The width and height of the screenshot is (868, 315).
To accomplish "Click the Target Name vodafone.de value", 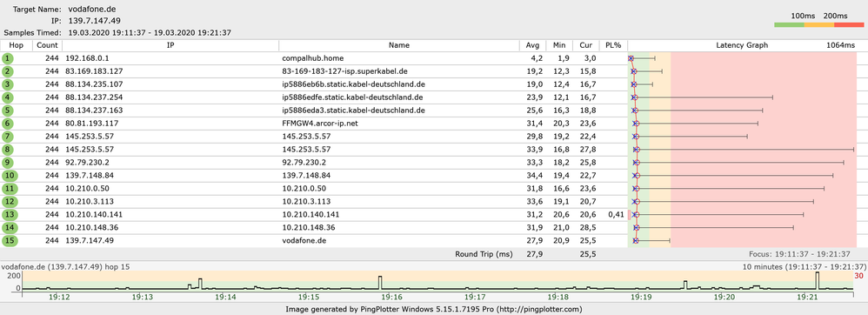I will point(92,9).
